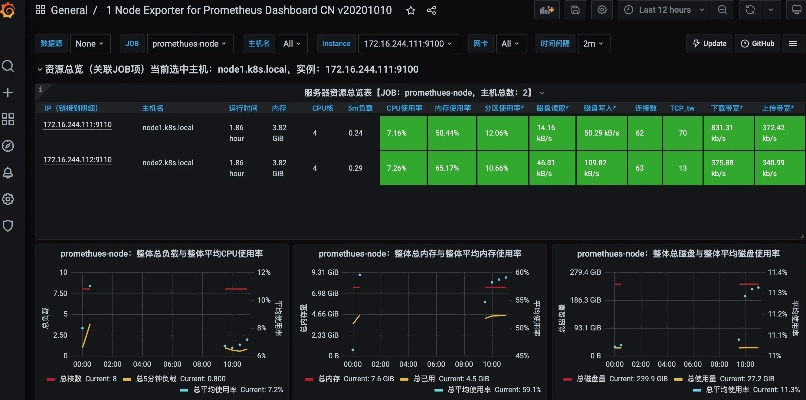Open the 172.16.244.111:9110 IP link

pyautogui.click(x=77, y=124)
